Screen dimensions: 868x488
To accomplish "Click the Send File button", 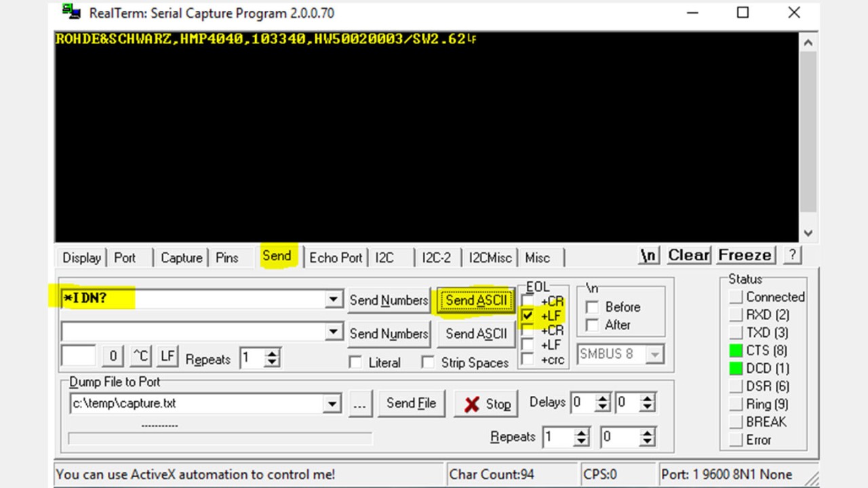I will 411,403.
